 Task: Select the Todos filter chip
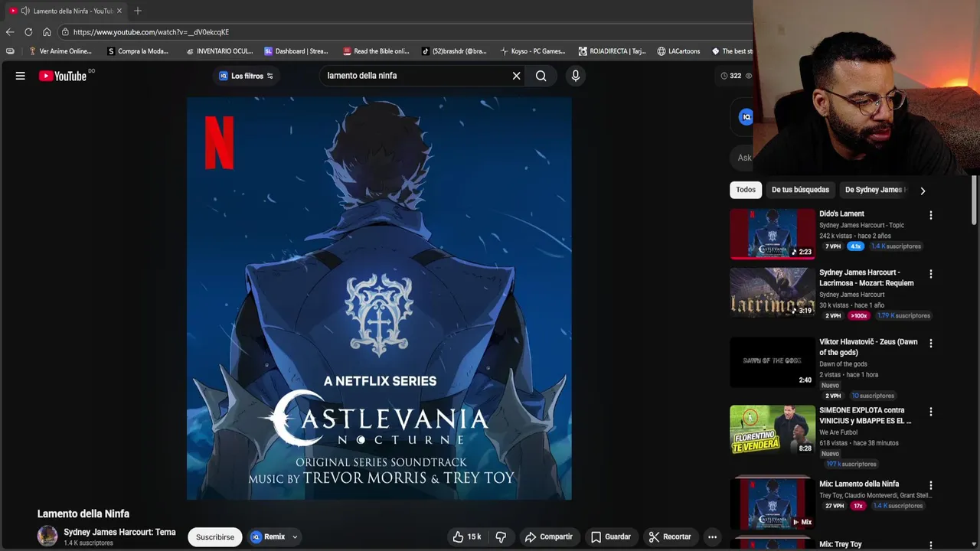point(746,190)
